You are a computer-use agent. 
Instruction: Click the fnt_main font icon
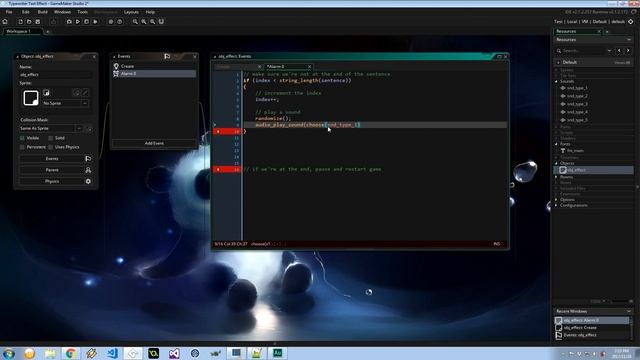(x=563, y=151)
